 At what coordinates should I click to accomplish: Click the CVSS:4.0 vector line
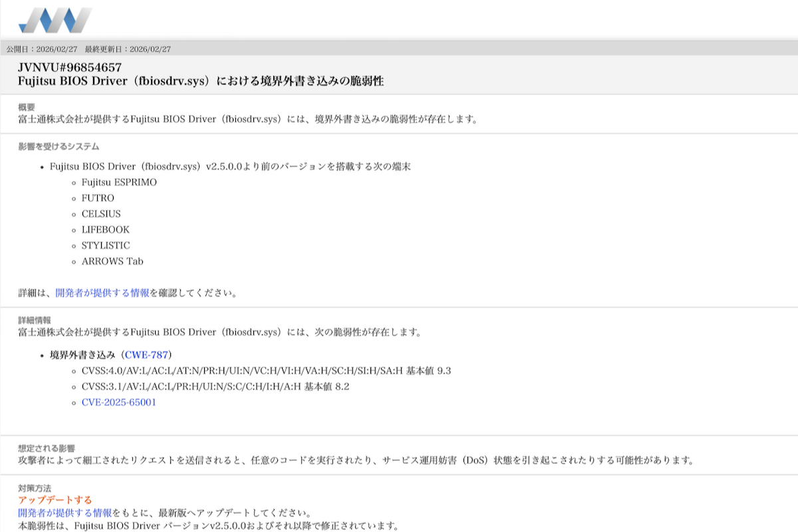pyautogui.click(x=266, y=370)
